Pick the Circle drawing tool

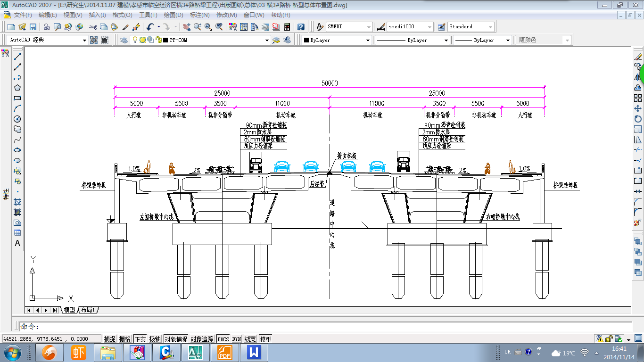pyautogui.click(x=17, y=119)
